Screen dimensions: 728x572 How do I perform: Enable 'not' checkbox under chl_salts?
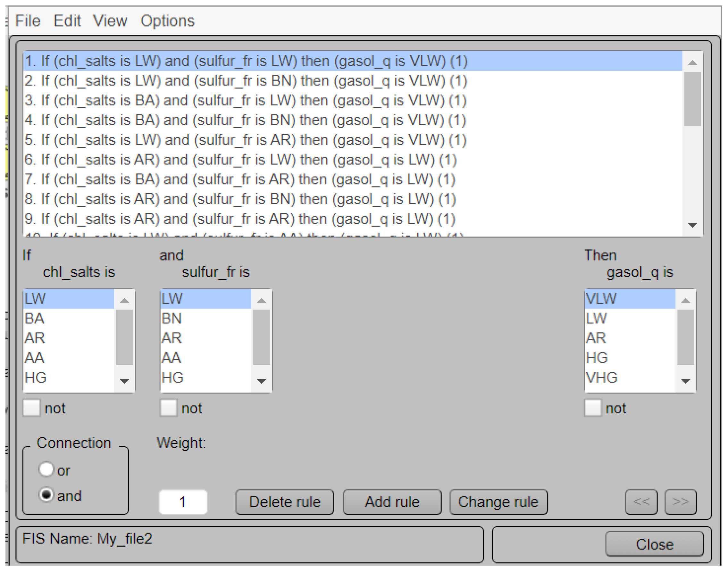click(x=32, y=408)
